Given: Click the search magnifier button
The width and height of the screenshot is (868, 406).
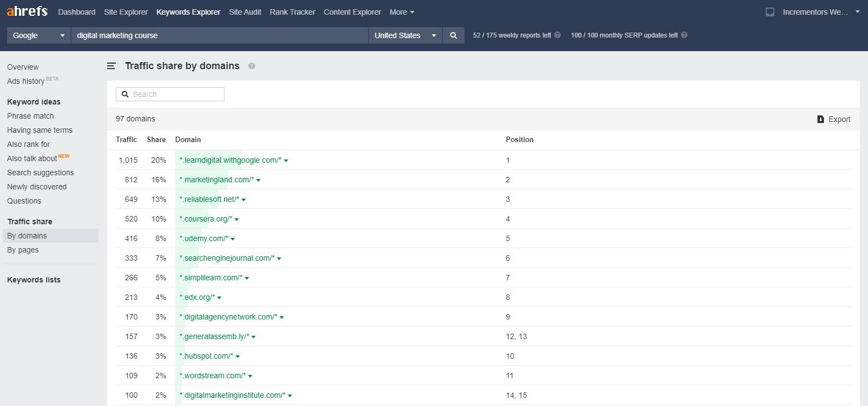Looking at the screenshot, I should 454,35.
